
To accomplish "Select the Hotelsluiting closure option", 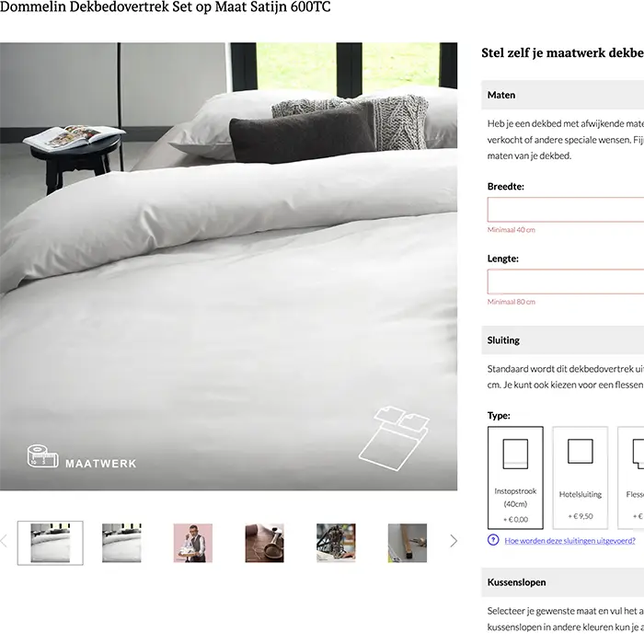I will pos(581,477).
